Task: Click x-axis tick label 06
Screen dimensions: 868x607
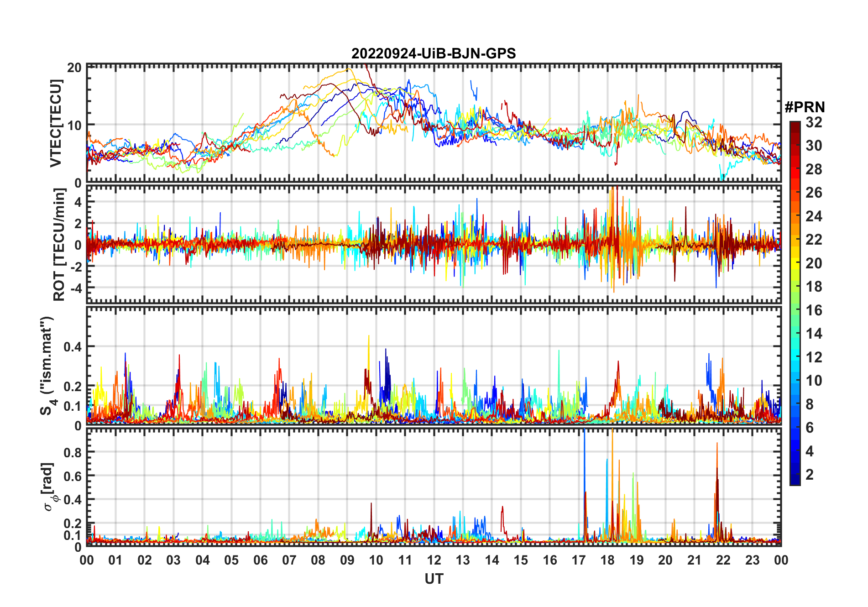Action: coord(260,560)
